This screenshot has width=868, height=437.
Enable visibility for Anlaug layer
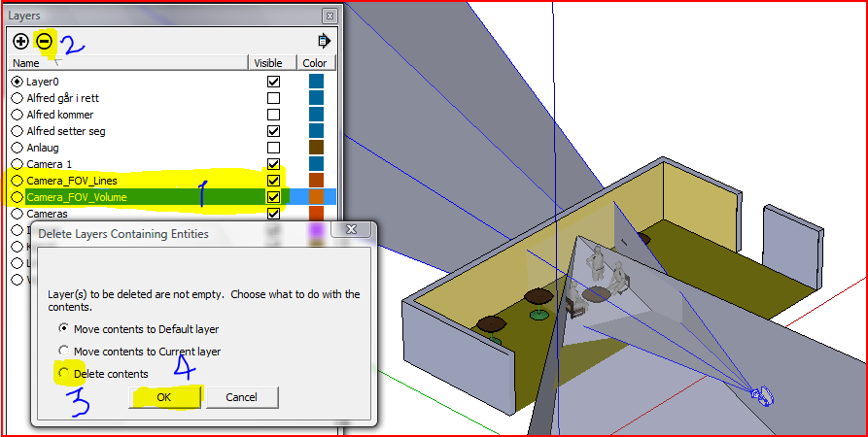coord(273,148)
